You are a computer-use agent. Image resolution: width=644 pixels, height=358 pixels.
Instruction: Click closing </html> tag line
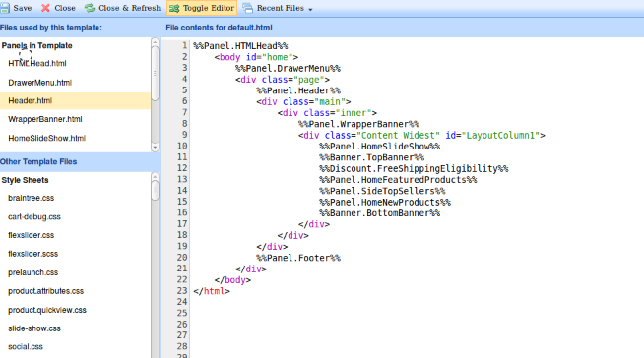pos(212,291)
